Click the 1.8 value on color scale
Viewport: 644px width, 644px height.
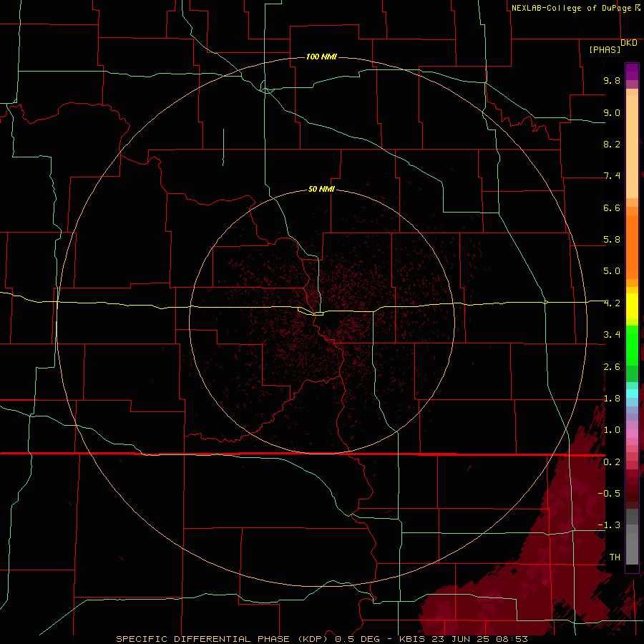click(612, 399)
